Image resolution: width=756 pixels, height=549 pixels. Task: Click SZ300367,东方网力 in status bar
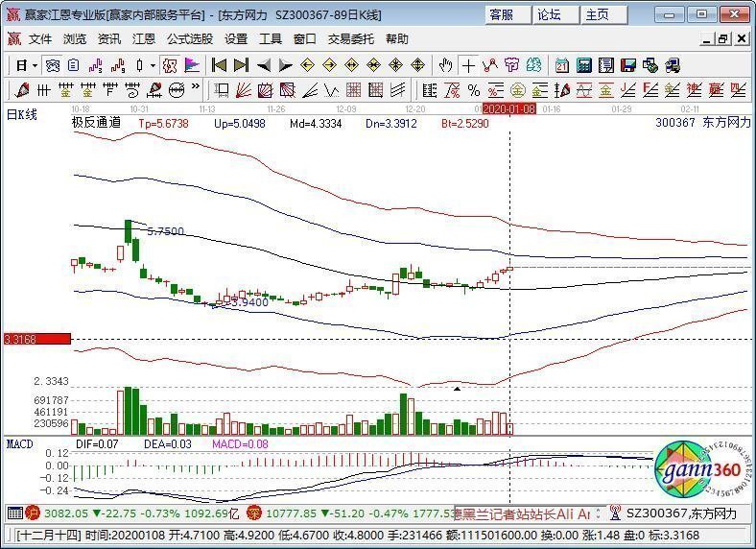[x=682, y=513]
